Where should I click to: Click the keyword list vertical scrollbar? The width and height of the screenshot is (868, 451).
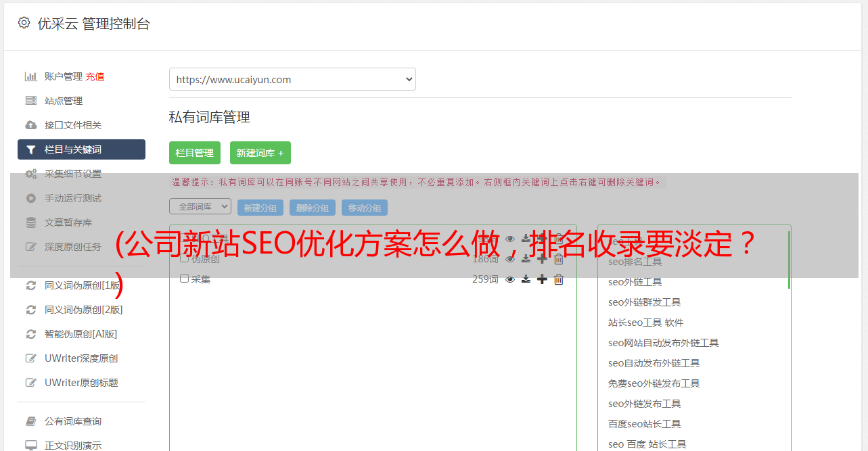pos(789,260)
